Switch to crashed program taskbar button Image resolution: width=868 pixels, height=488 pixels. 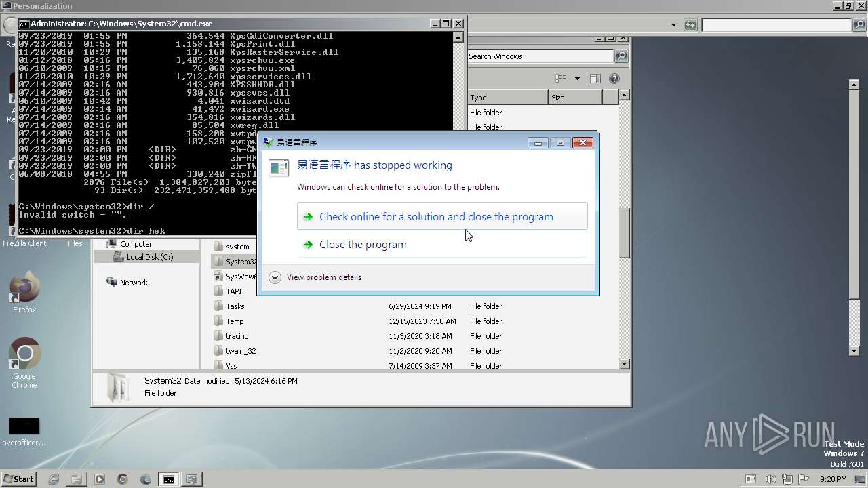pyautogui.click(x=192, y=479)
